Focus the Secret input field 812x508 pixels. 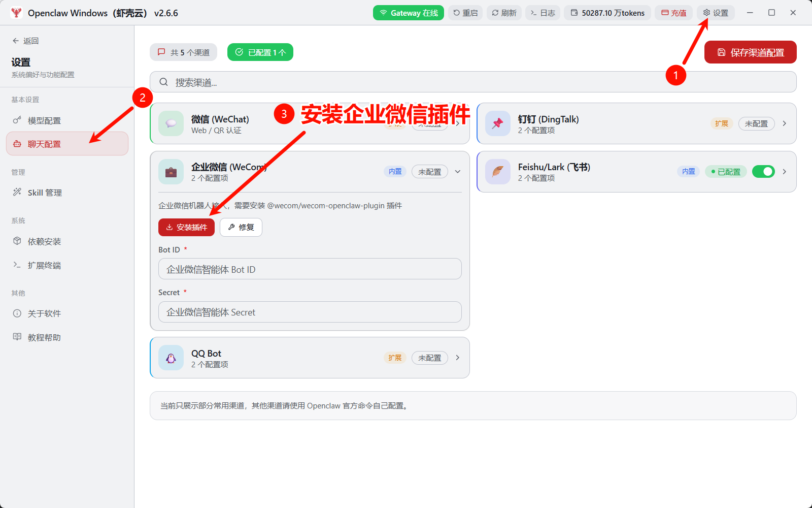tap(310, 312)
